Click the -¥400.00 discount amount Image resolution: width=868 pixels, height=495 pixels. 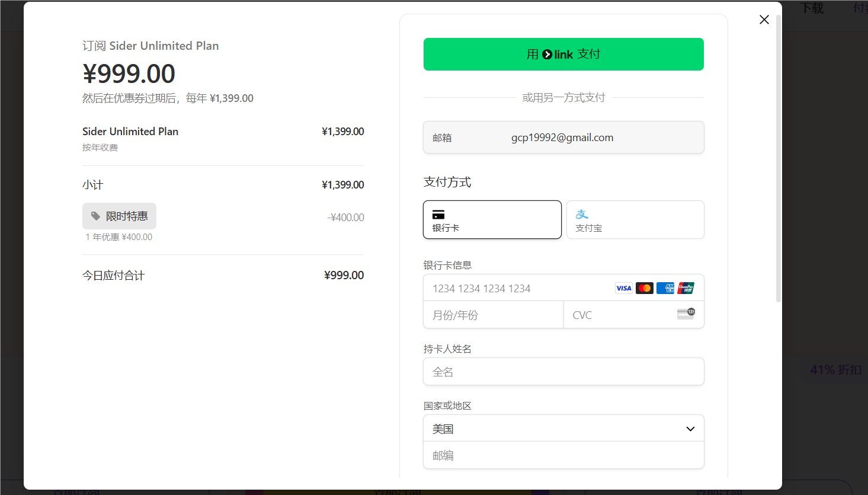(346, 218)
